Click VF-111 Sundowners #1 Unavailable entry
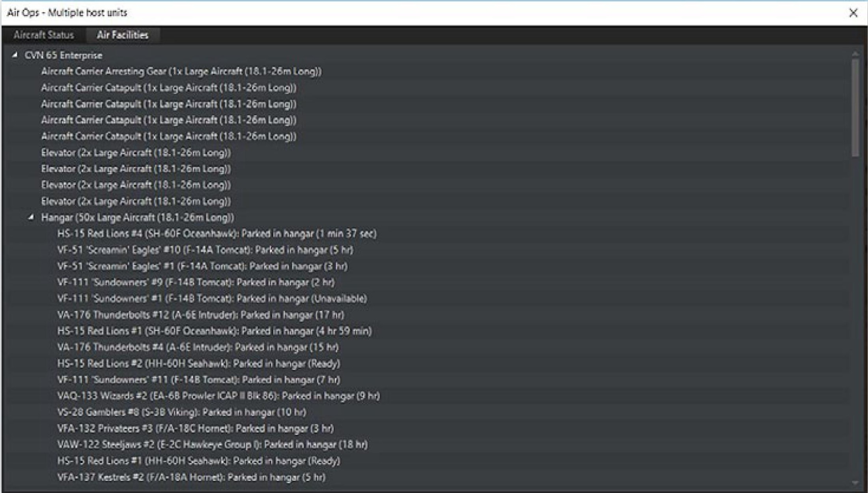Screen dimensions: 868x493 (x=212, y=299)
